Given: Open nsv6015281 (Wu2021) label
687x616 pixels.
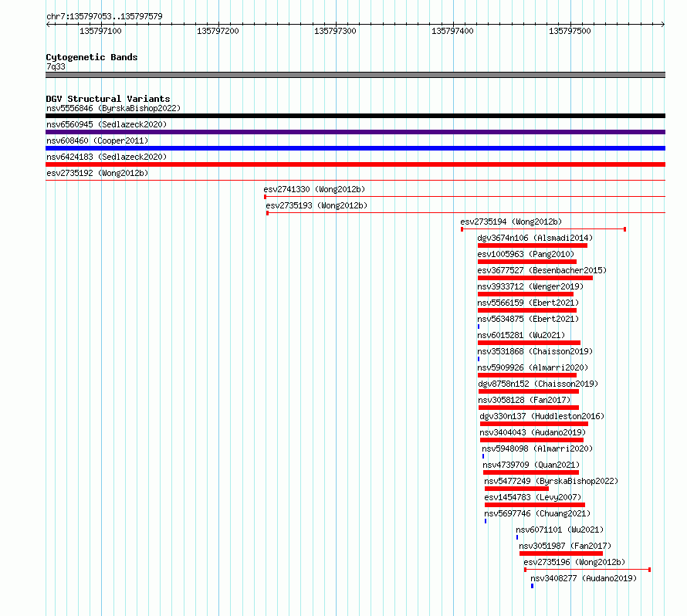Looking at the screenshot, I should (521, 335).
